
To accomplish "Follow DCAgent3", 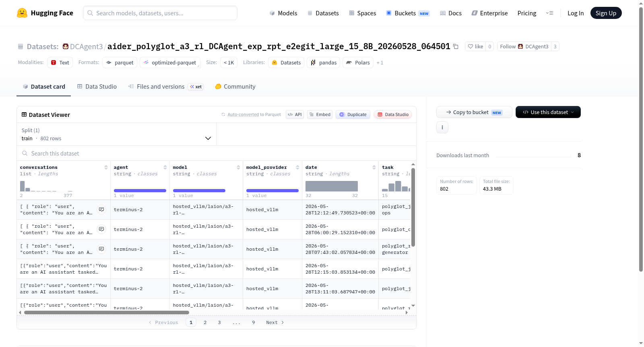I will (524, 46).
